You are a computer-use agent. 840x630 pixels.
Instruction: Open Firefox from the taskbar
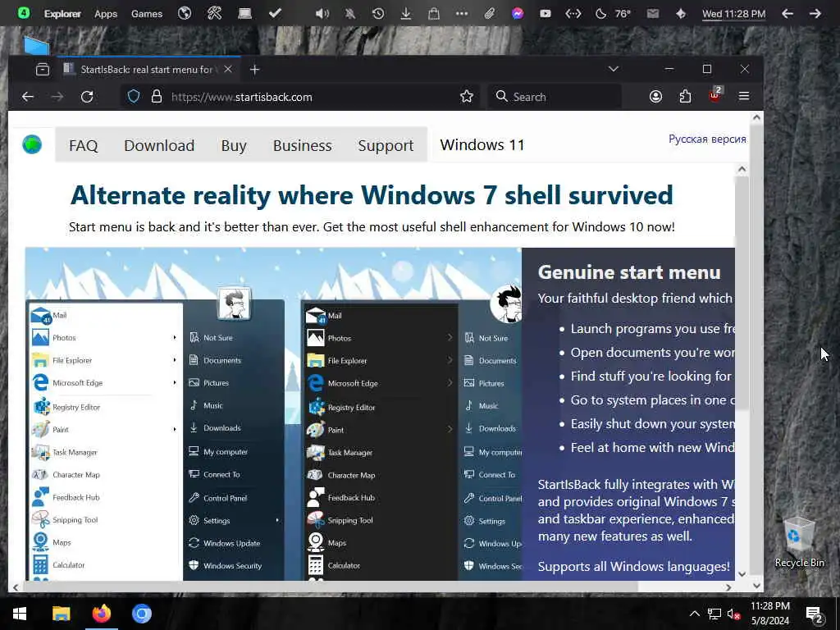click(x=101, y=614)
